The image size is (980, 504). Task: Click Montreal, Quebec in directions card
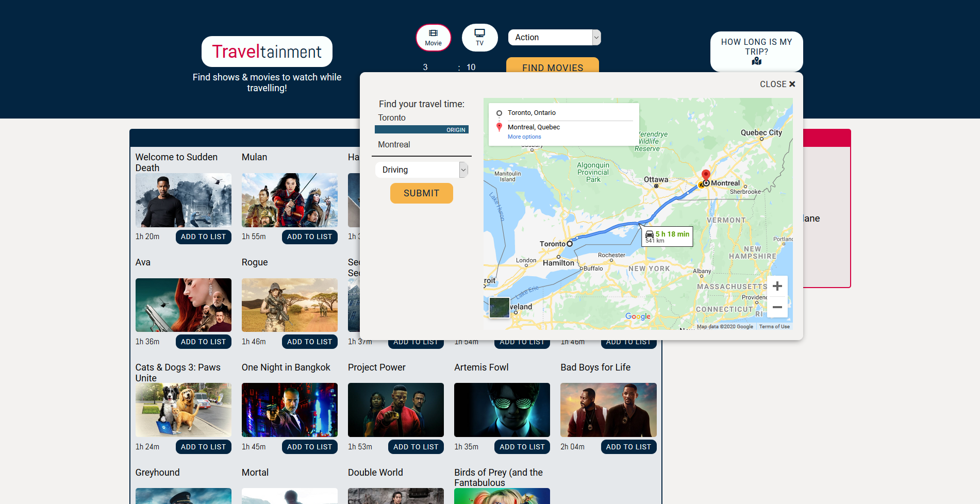point(534,127)
